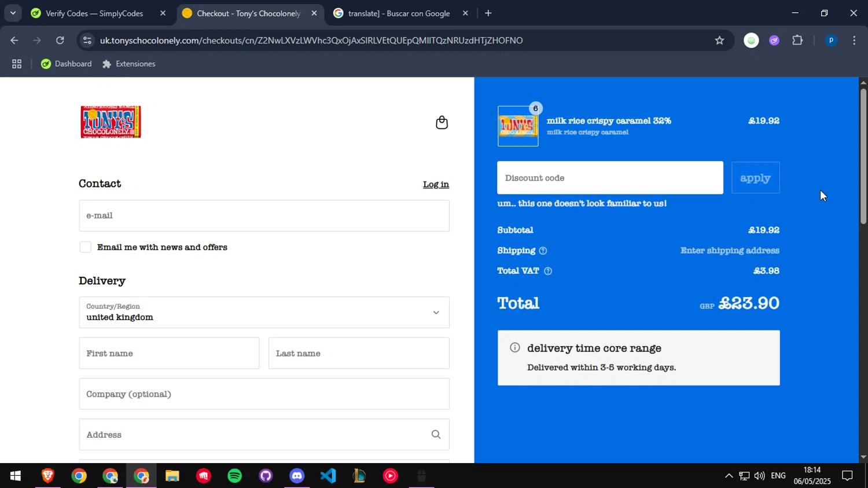Image resolution: width=868 pixels, height=488 pixels.
Task: Click the Tony's Chocolonely logo
Action: [111, 122]
